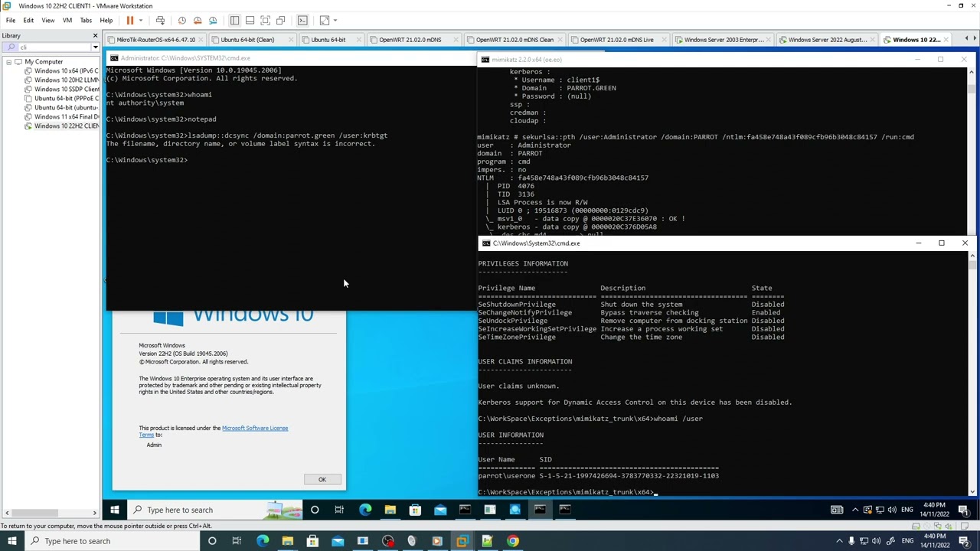980x551 pixels.
Task: Select Windows 10 SSDP Client VM in library
Action: 66,90
